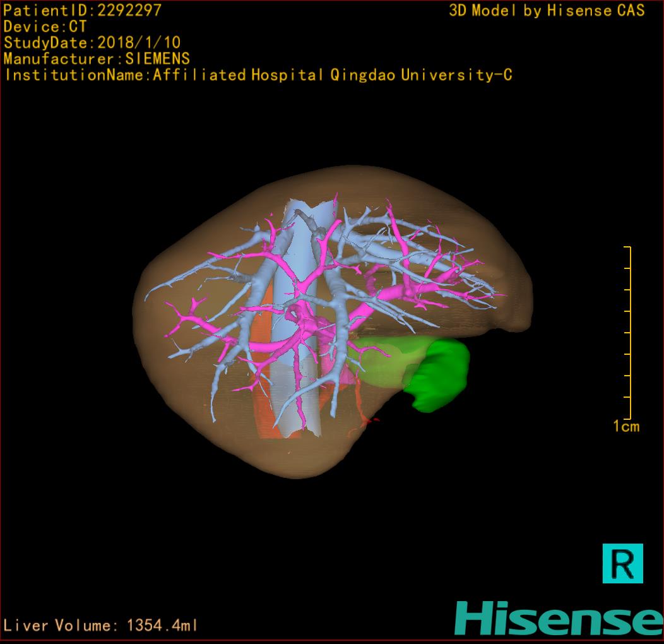
Task: Click the yellow vertical scale ruler
Action: (629, 333)
